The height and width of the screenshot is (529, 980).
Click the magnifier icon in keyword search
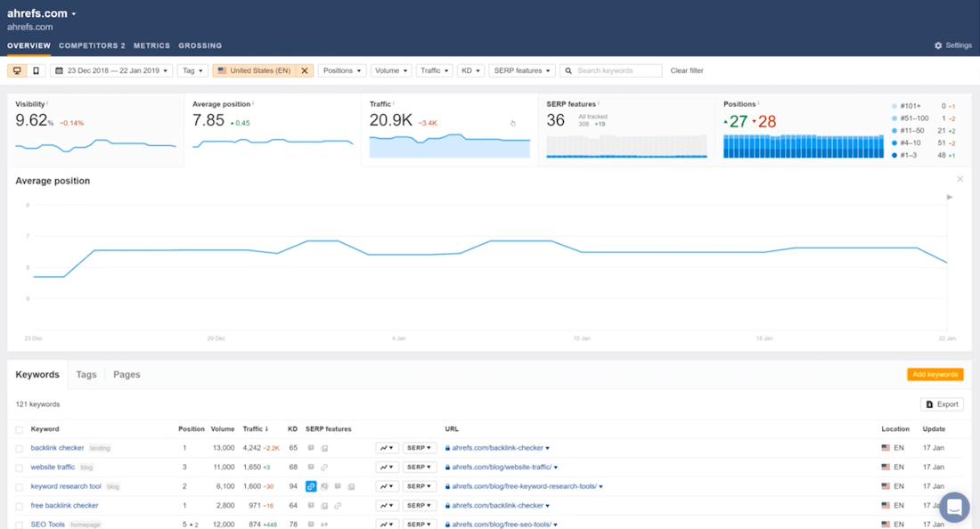[568, 70]
